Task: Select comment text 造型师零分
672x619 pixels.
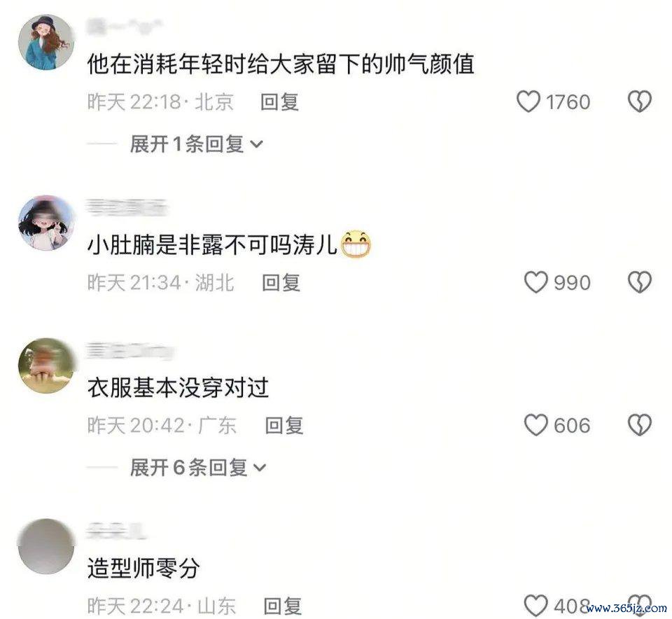Action: tap(143, 569)
